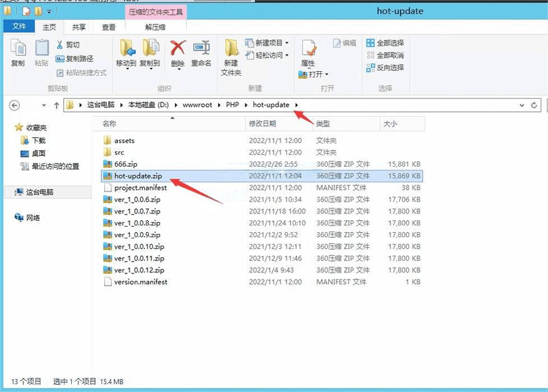Expand breadcrumb arrow after wwwroot

click(x=219, y=105)
